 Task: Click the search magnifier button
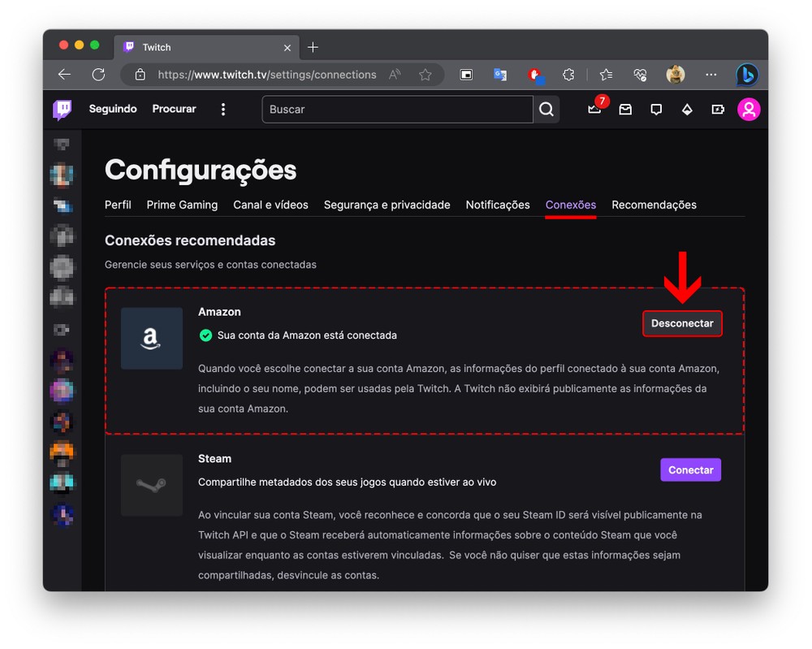(546, 109)
